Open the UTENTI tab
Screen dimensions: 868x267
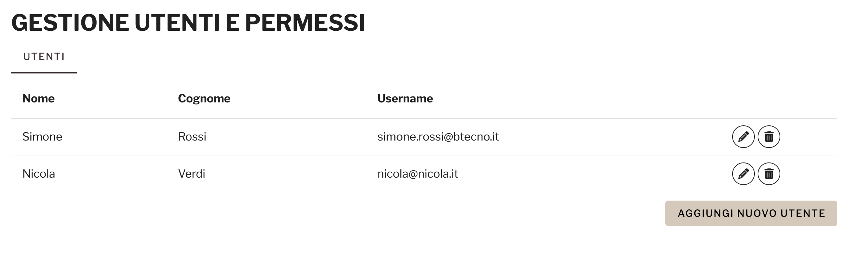44,57
